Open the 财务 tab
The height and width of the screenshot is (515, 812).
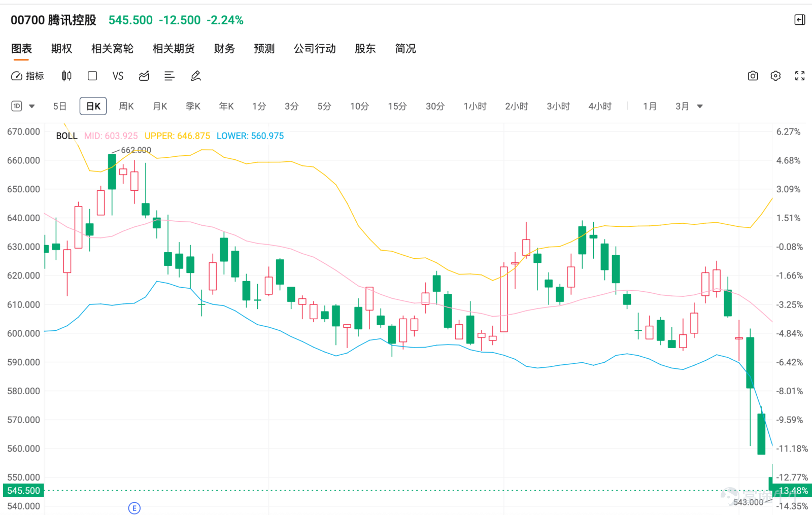[224, 49]
